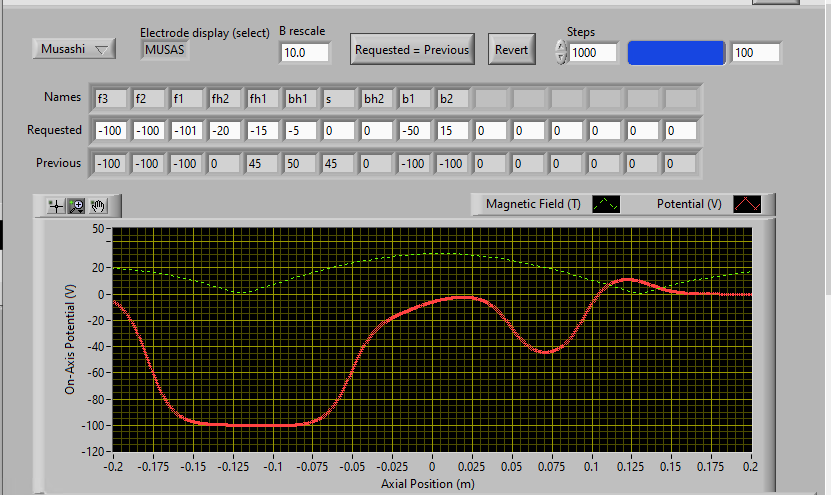Select the bh1 name cell
The height and width of the screenshot is (495, 831).
tap(302, 99)
